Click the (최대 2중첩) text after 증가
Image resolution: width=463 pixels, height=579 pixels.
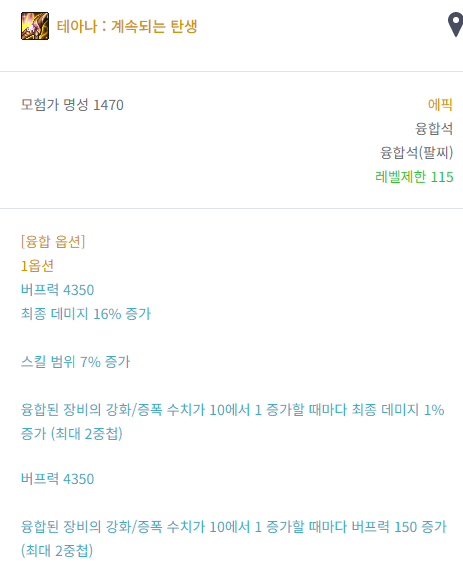(86, 434)
